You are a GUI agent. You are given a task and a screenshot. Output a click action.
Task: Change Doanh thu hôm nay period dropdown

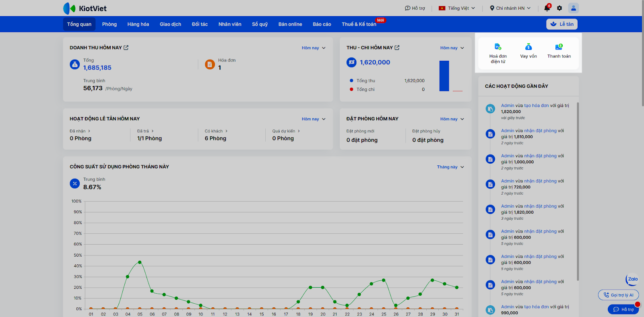point(314,48)
